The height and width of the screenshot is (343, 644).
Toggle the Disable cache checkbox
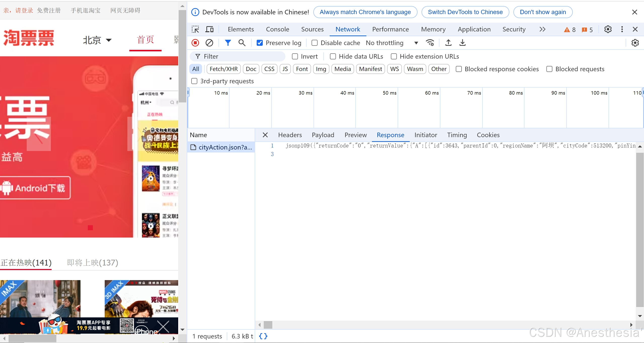314,43
